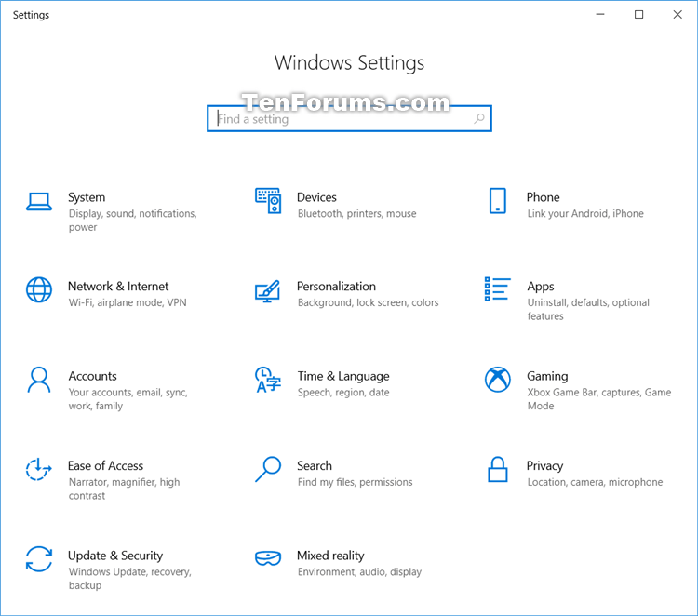Open the Privacy padlock icon
The image size is (698, 616).
pyautogui.click(x=497, y=469)
